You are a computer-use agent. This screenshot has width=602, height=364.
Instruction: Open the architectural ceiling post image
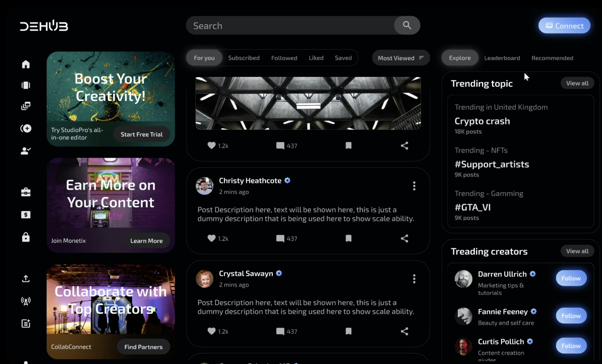(308, 103)
